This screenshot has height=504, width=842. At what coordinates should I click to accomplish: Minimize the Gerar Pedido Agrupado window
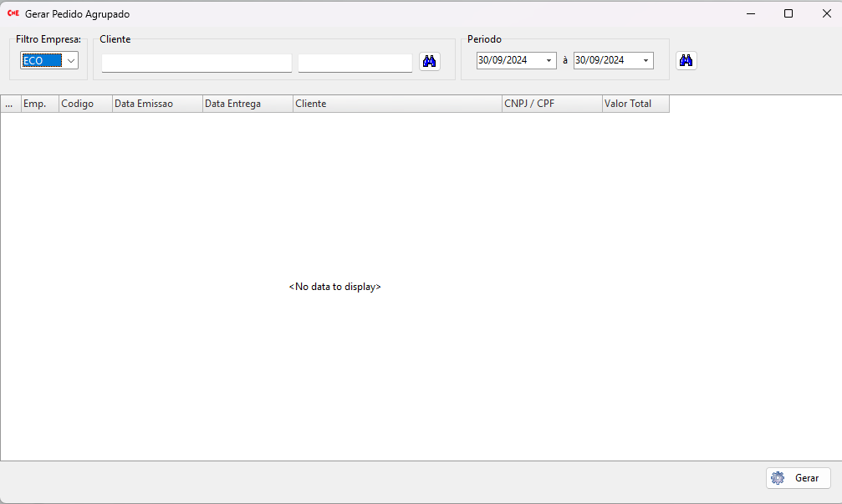tap(750, 14)
